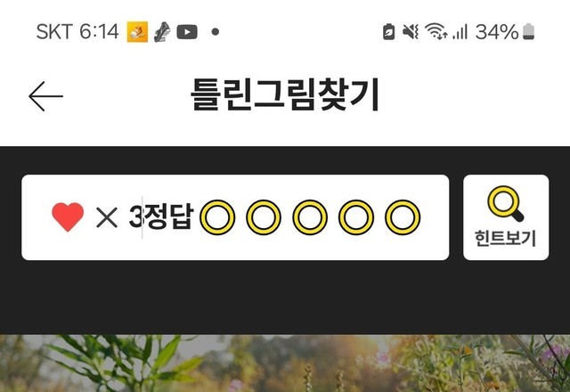Tap the 34% battery indicator
570x392 pixels.
tap(505, 32)
